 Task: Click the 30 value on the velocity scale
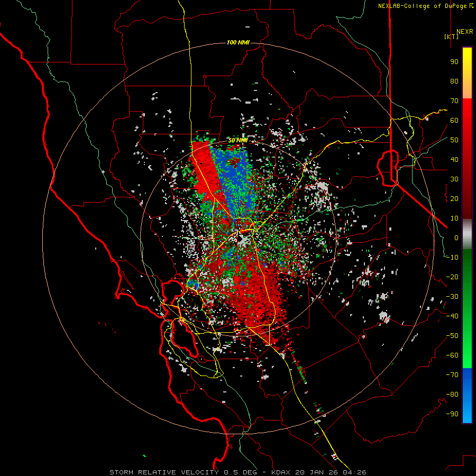point(454,179)
